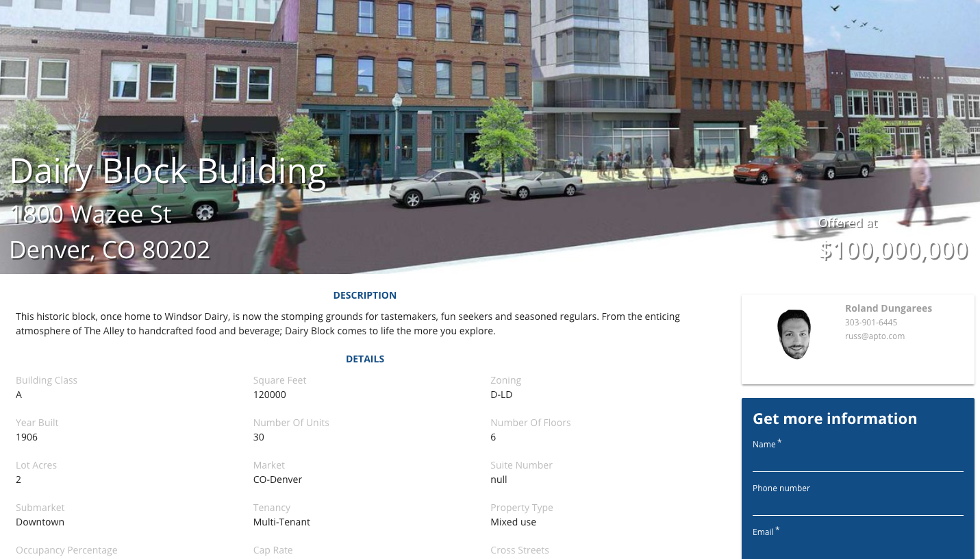Image resolution: width=980 pixels, height=559 pixels.
Task: Click the Occupancy Percentage label
Action: tap(66, 550)
